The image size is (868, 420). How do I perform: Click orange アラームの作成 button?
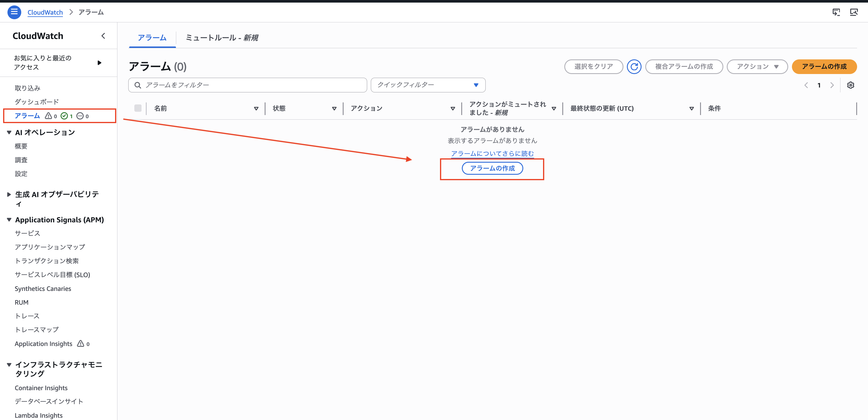[x=824, y=66]
